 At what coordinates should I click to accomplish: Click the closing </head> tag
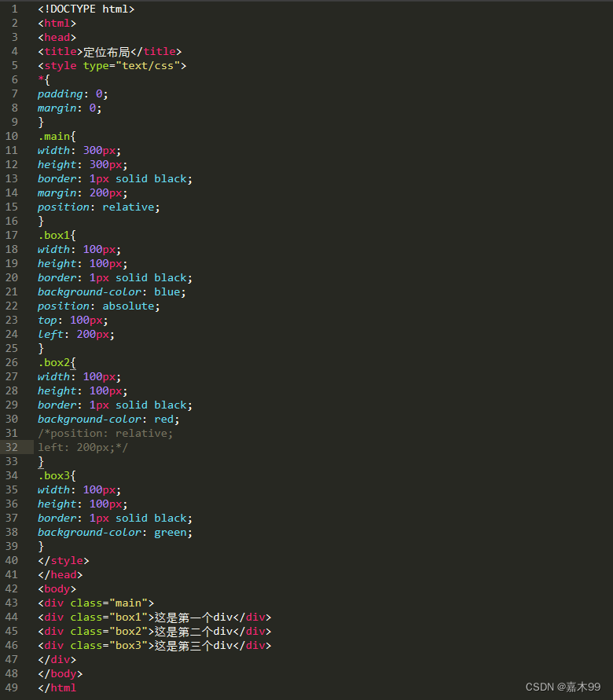point(61,575)
